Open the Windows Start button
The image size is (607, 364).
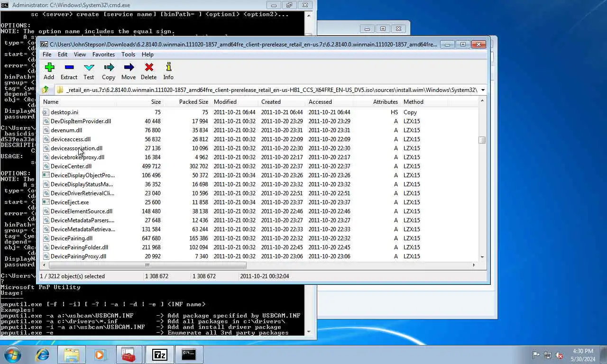[x=13, y=354]
